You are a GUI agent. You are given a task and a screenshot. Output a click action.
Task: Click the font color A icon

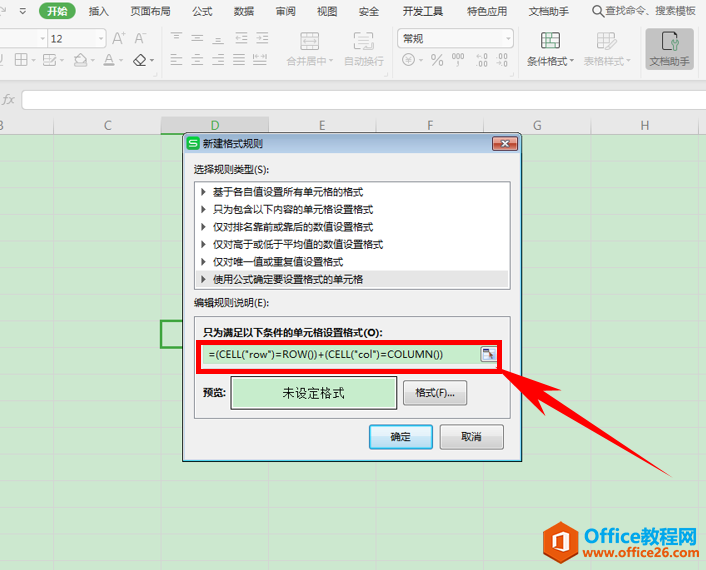(x=109, y=59)
